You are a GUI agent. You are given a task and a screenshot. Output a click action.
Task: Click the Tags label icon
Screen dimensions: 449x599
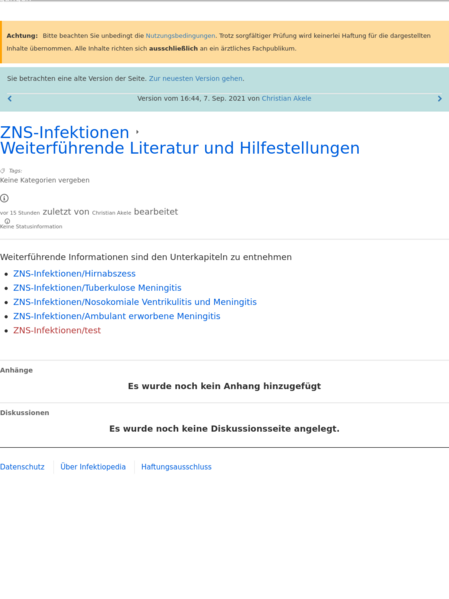tap(3, 171)
